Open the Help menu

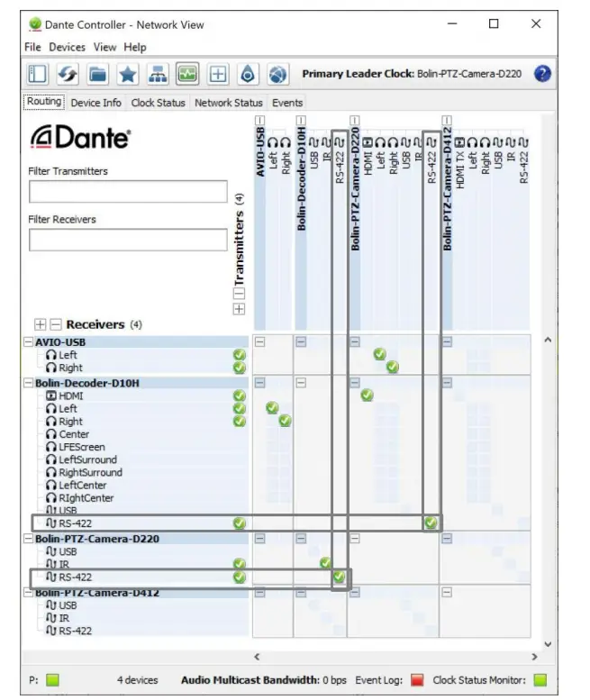(x=135, y=48)
